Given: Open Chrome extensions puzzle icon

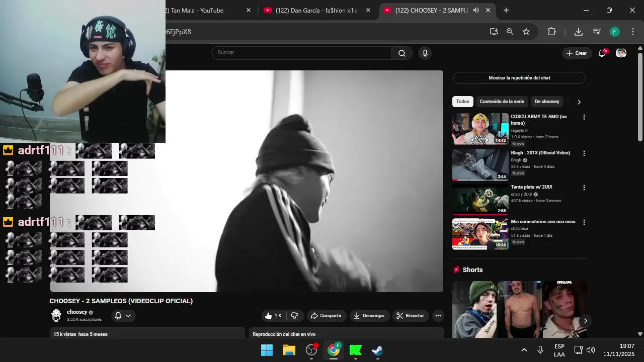Looking at the screenshot, I should 552,32.
